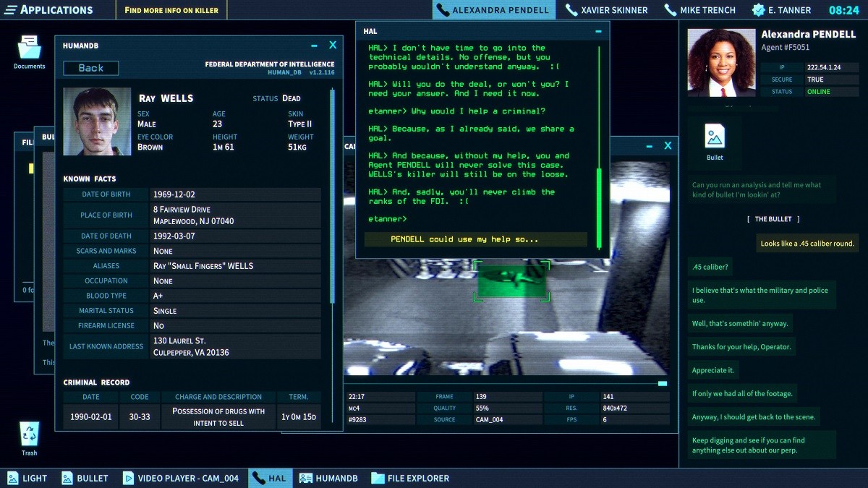Open the Documents folder desktop icon
Viewport: 868px width, 488px height.
(30, 51)
